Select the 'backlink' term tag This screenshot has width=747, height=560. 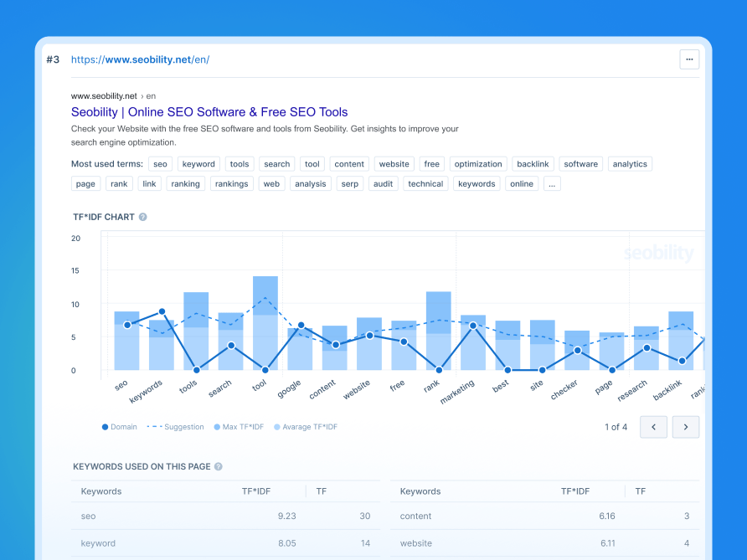click(x=532, y=164)
